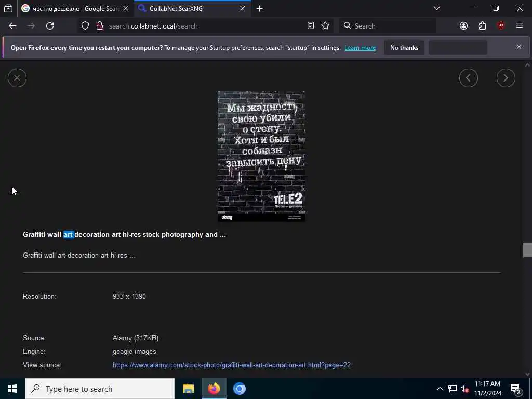Open the alamy.com view source link
532x399 pixels.
coord(231,365)
